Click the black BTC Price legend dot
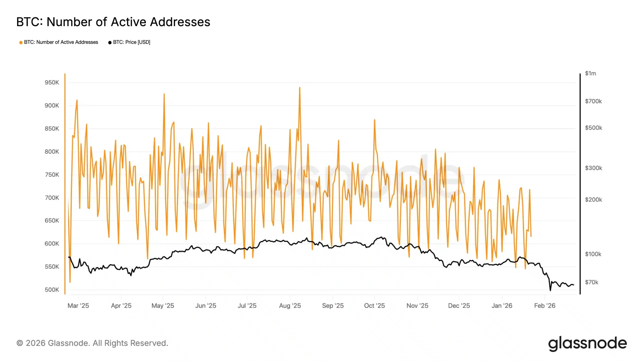 coord(110,42)
